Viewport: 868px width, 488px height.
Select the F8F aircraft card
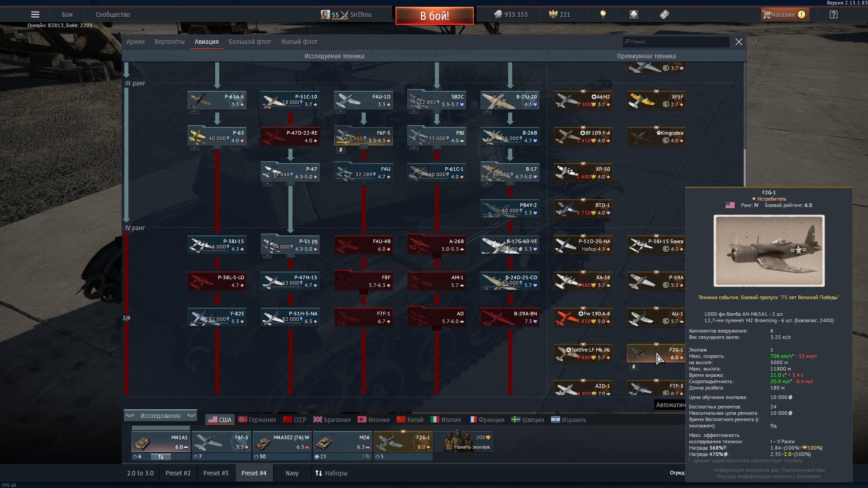[x=363, y=281]
